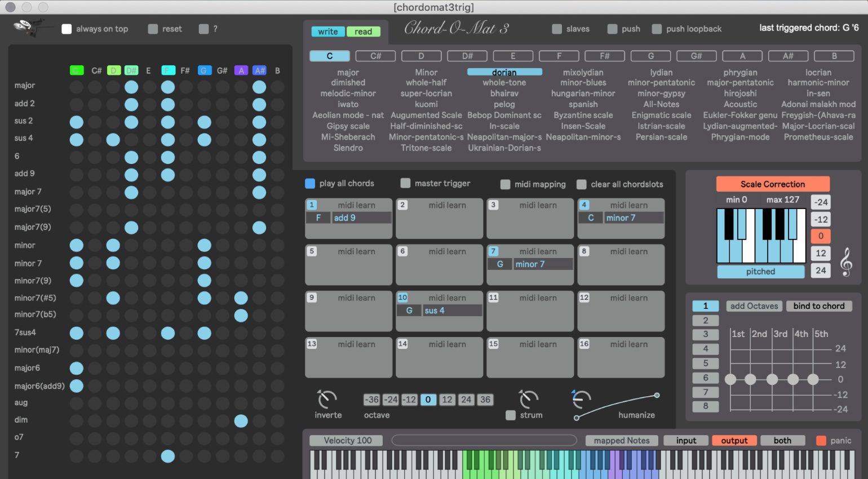Toggle the minor7(b5) row A dot
Image resolution: width=868 pixels, height=479 pixels.
(x=241, y=316)
